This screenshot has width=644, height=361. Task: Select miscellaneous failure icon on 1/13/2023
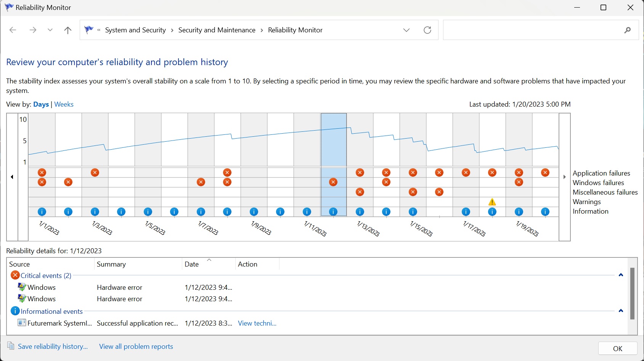(x=360, y=192)
